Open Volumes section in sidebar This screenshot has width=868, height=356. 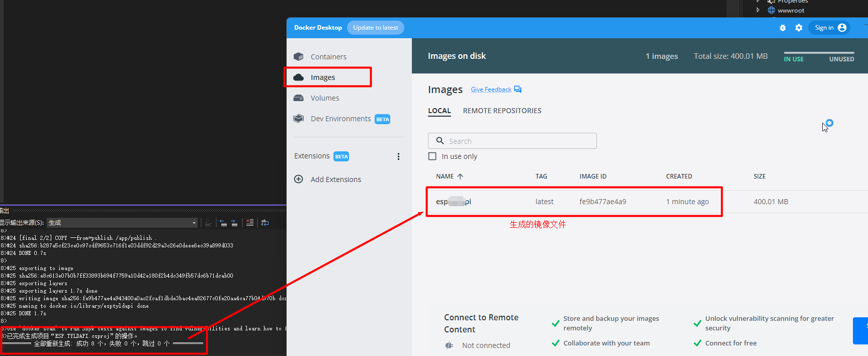pos(324,98)
